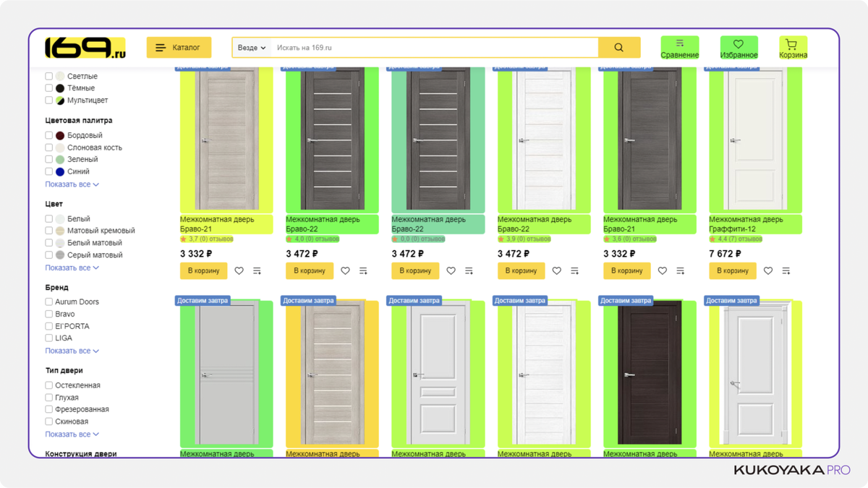This screenshot has height=488, width=868.
Task: Favorite the Браво-21 door rated 3,6
Action: coord(663,271)
